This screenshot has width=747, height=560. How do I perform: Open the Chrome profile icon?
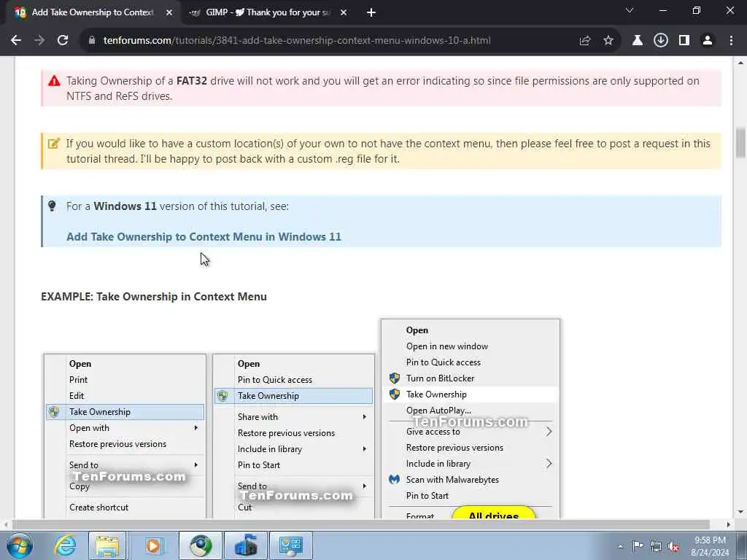[708, 41]
